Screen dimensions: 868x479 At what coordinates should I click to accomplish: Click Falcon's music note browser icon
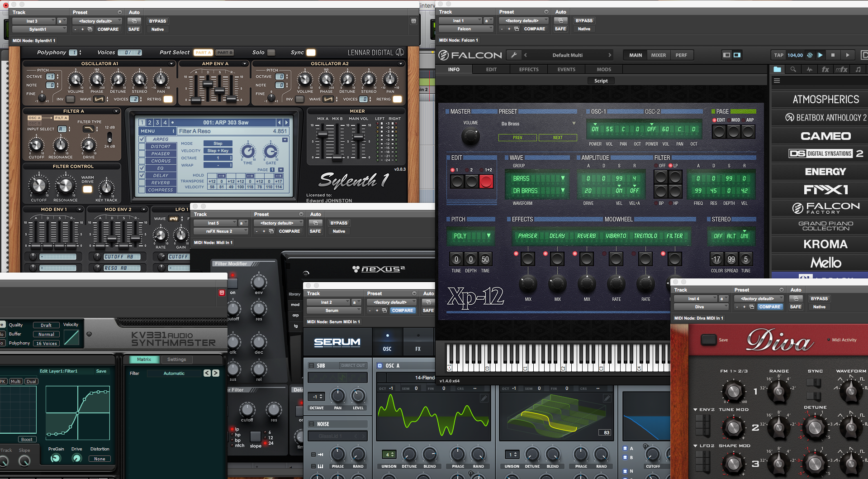point(858,69)
